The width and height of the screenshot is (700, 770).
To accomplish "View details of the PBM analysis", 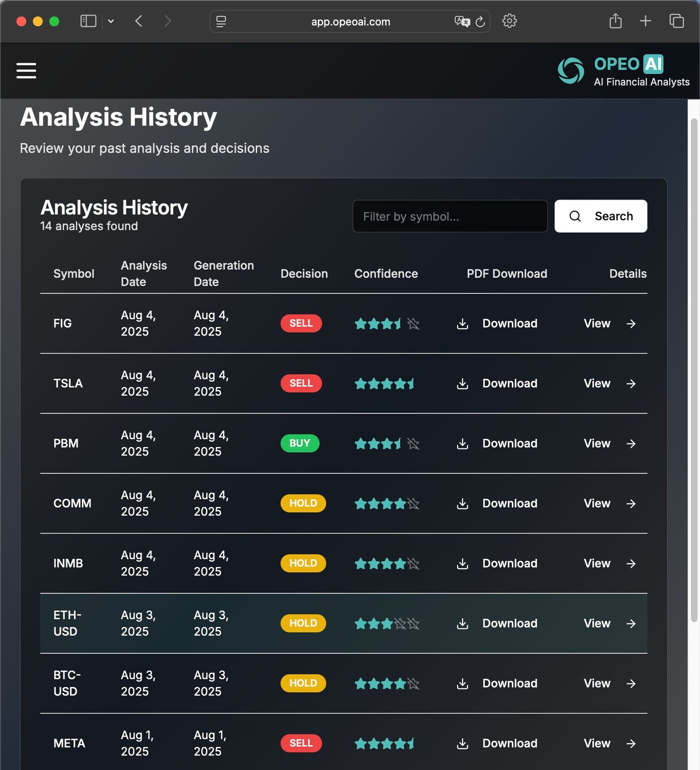I will coord(610,444).
